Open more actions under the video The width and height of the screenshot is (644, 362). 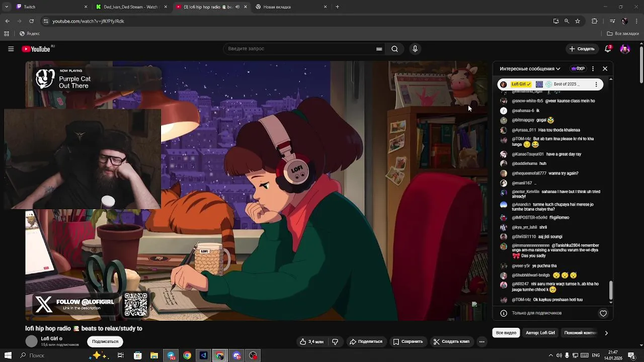coord(481,341)
